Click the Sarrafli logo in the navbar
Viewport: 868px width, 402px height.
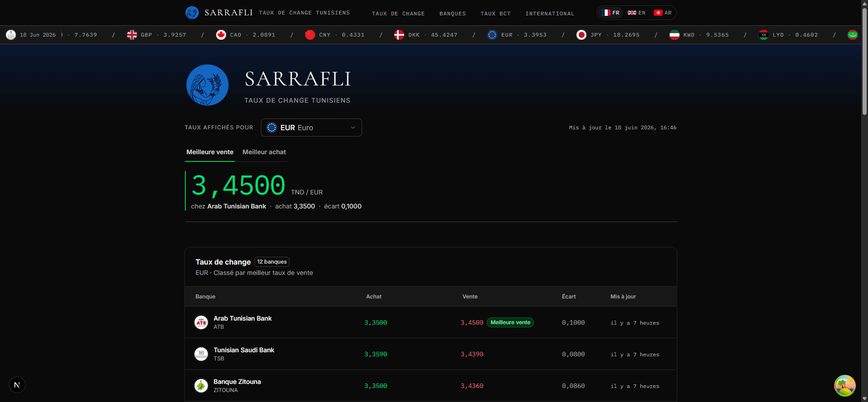coord(192,13)
